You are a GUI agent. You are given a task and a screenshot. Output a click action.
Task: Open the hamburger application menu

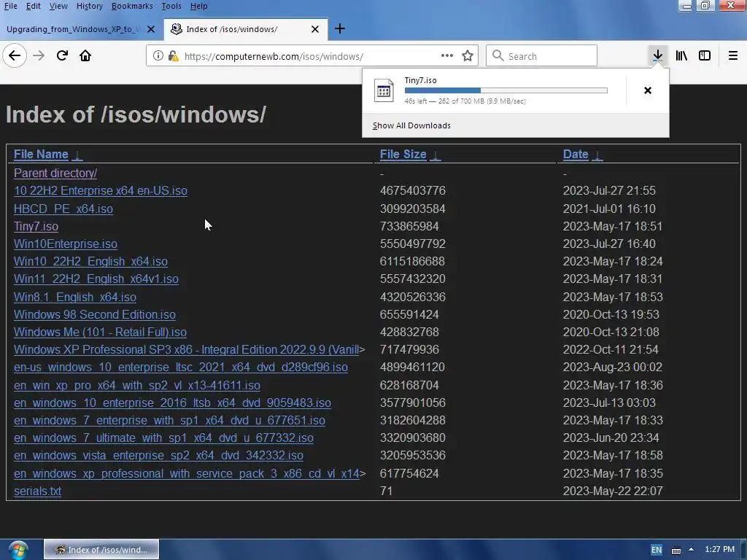tap(733, 55)
